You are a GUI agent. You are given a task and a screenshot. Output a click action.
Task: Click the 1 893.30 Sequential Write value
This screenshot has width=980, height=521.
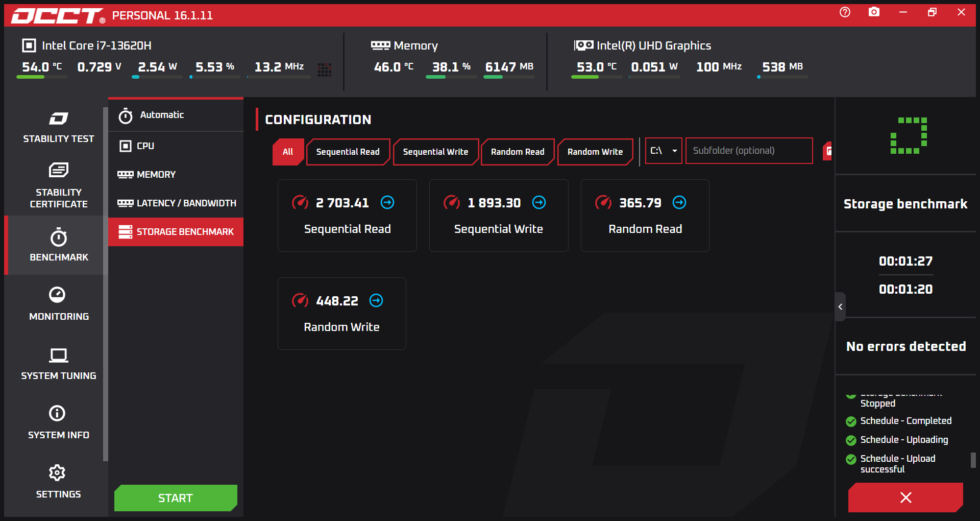(494, 203)
